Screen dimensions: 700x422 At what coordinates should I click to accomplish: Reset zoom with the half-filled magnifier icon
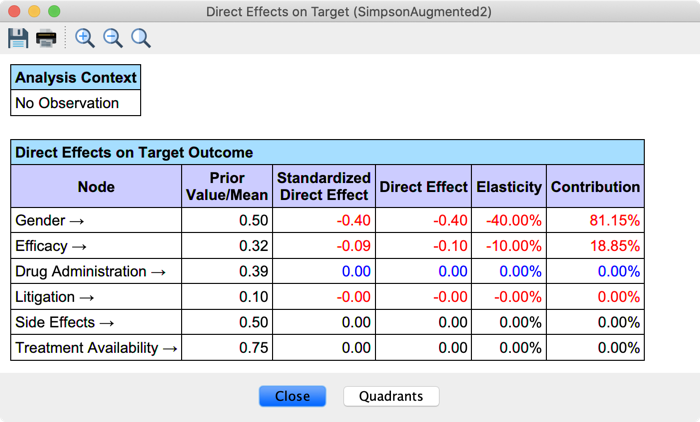141,38
